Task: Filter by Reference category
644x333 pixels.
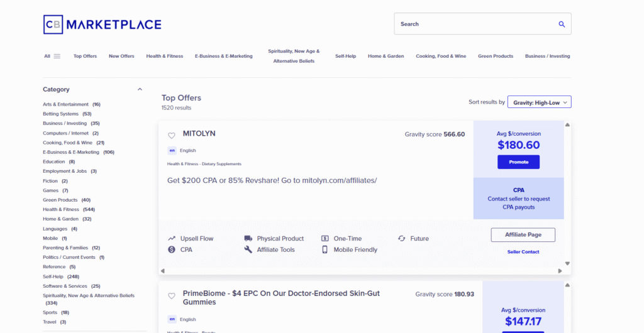Action: click(x=59, y=266)
